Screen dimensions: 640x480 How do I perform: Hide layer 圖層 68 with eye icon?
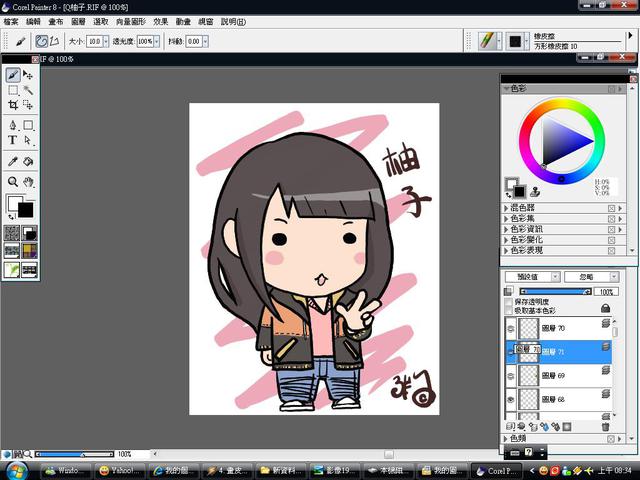pyautogui.click(x=512, y=400)
